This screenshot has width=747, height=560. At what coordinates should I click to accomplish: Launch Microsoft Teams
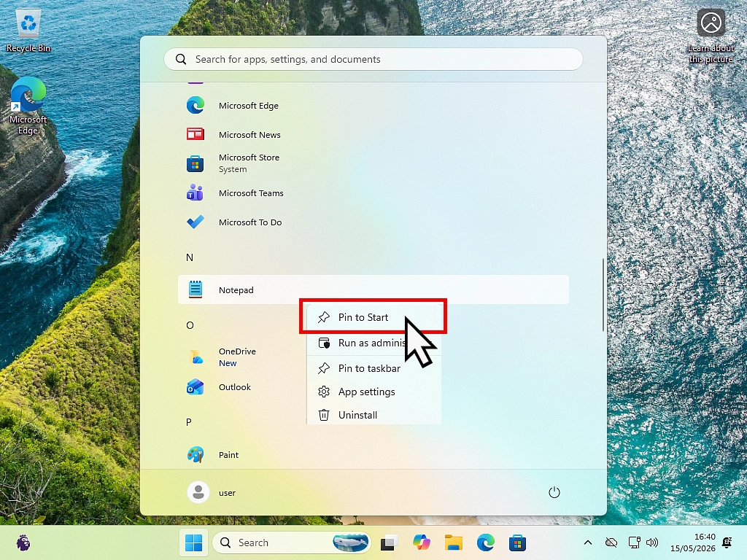(x=373, y=192)
